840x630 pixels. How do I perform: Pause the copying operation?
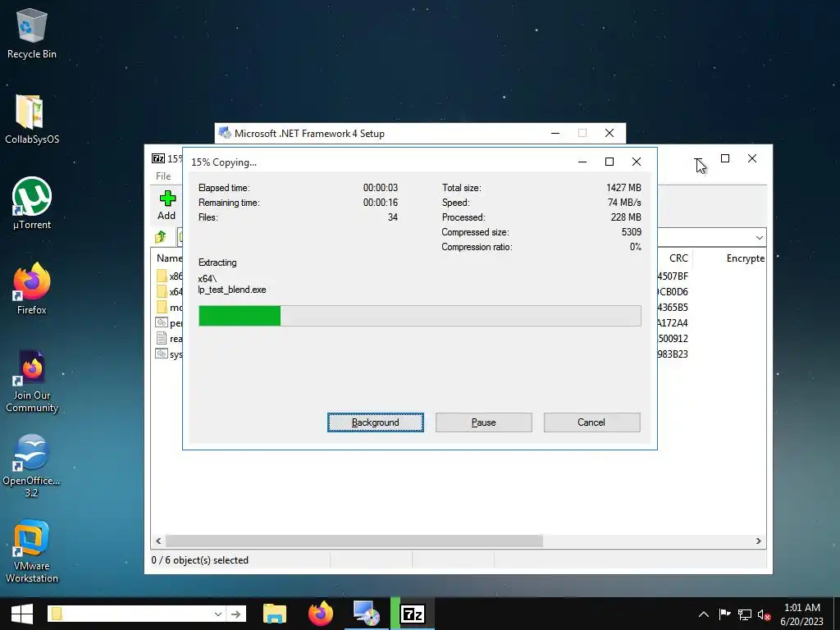(484, 422)
